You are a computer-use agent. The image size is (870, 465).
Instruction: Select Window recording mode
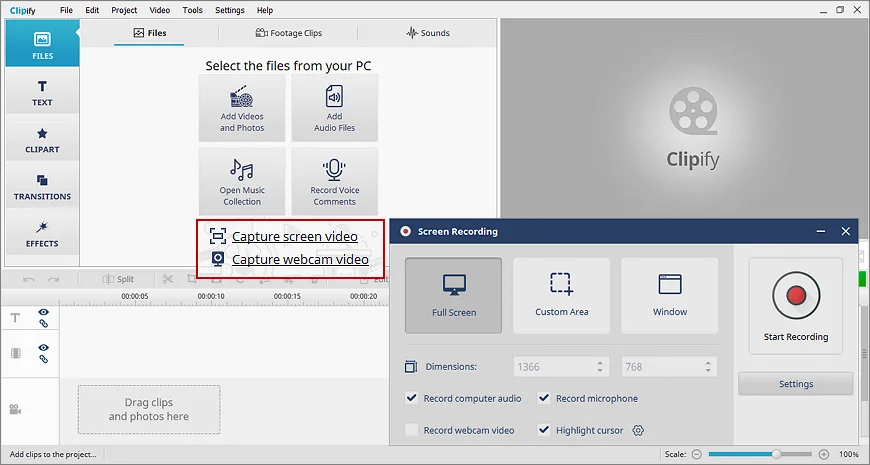coord(670,295)
